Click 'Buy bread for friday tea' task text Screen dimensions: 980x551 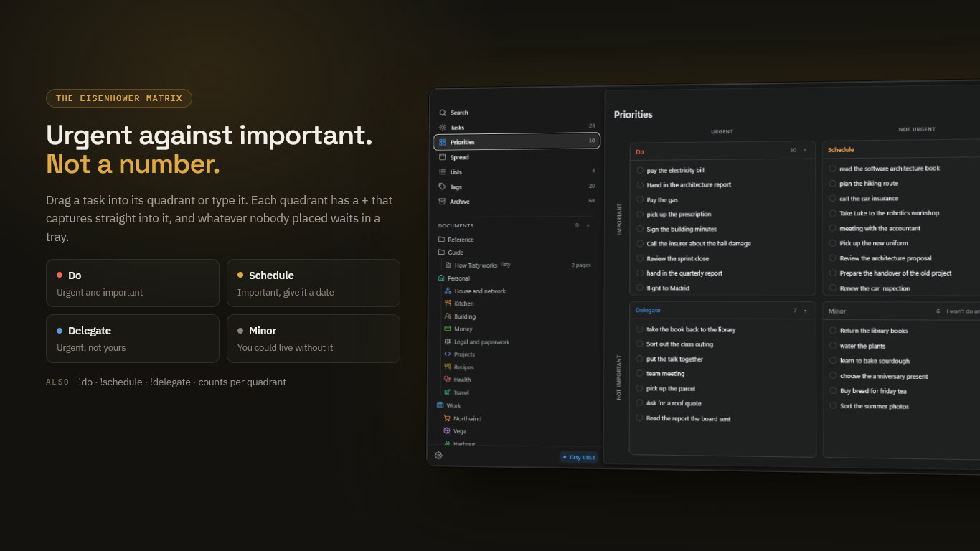pyautogui.click(x=873, y=391)
